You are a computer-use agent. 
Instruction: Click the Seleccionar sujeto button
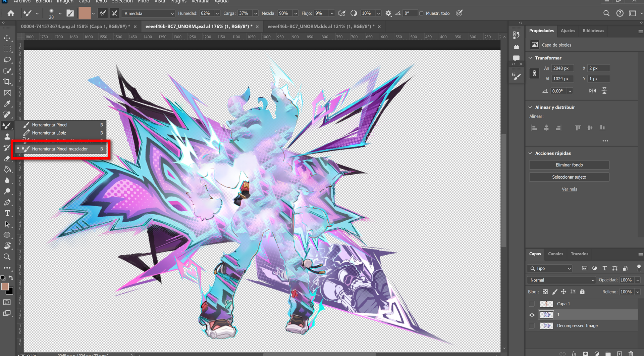tap(569, 177)
